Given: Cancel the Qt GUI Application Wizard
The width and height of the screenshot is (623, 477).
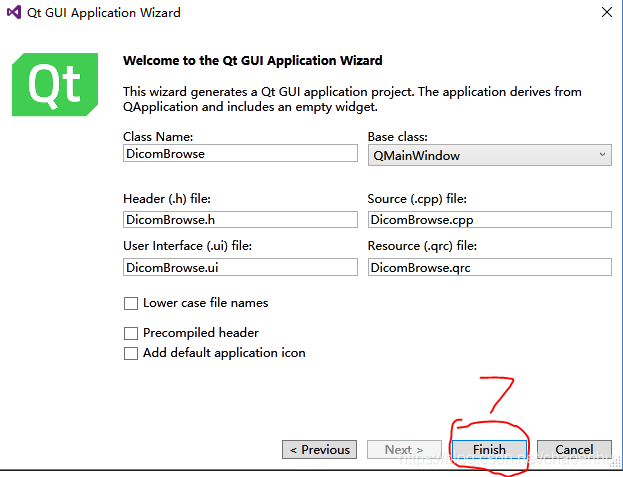Looking at the screenshot, I should (x=574, y=449).
